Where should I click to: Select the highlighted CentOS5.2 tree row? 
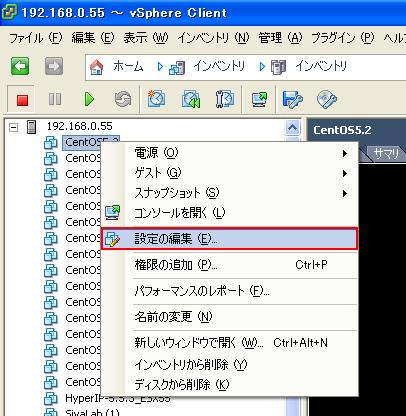click(x=91, y=143)
